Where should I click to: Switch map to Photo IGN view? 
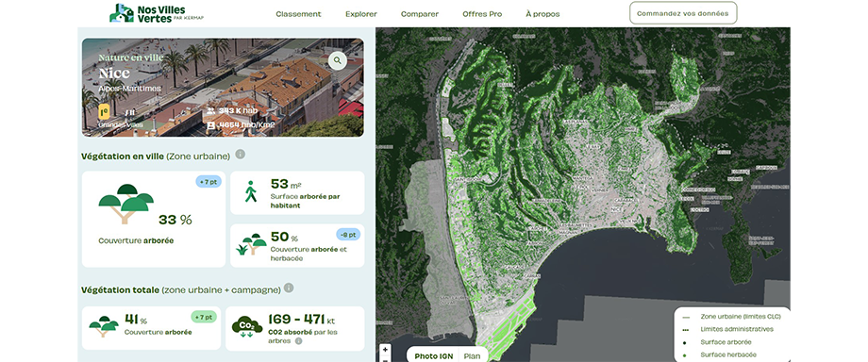(x=433, y=356)
